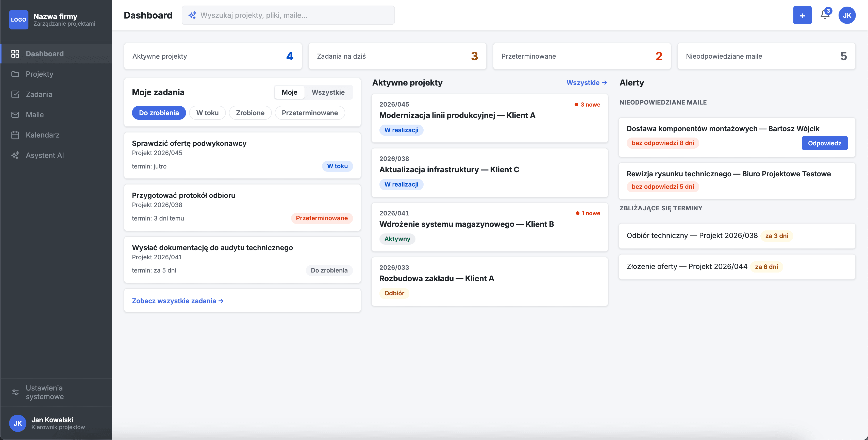Open project Rozbudowa zakładu — Klient A
Image resolution: width=868 pixels, height=440 pixels.
490,282
